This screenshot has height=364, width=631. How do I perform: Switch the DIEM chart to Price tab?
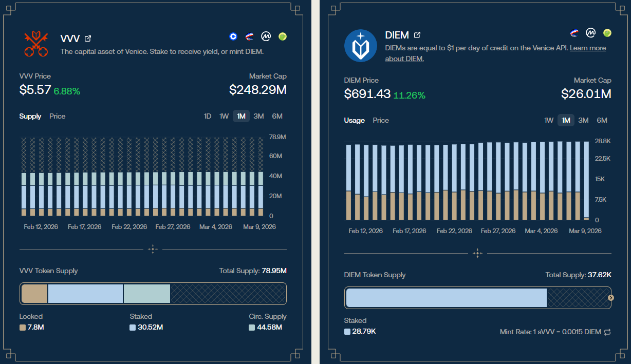381,120
